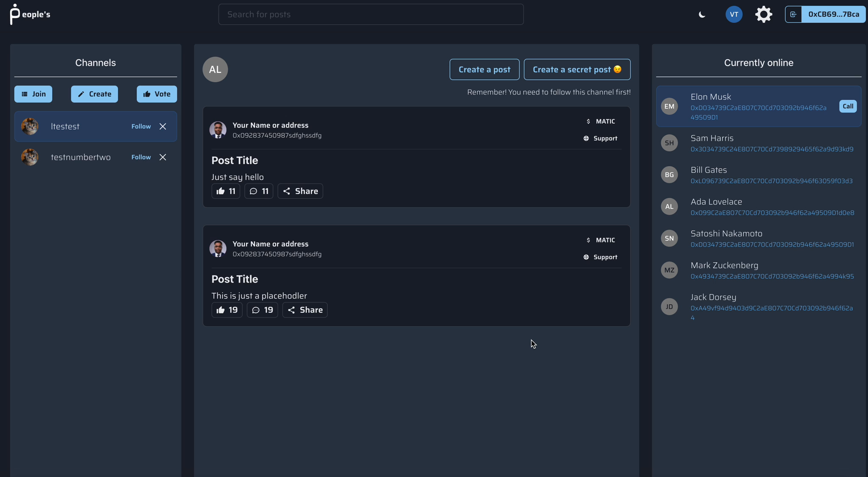The image size is (868, 477).
Task: Open the People's logo home link
Action: click(x=30, y=14)
